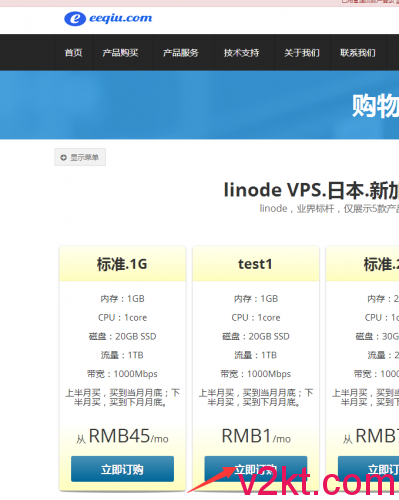Click 带宽：1000Mbps in 标准.1G card
This screenshot has width=399, height=500.
point(122,374)
